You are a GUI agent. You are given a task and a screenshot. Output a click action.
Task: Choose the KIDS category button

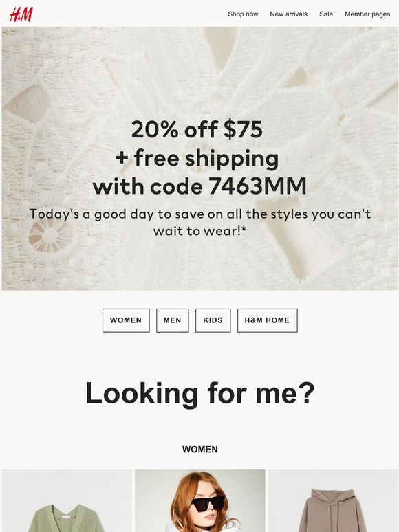(x=213, y=320)
